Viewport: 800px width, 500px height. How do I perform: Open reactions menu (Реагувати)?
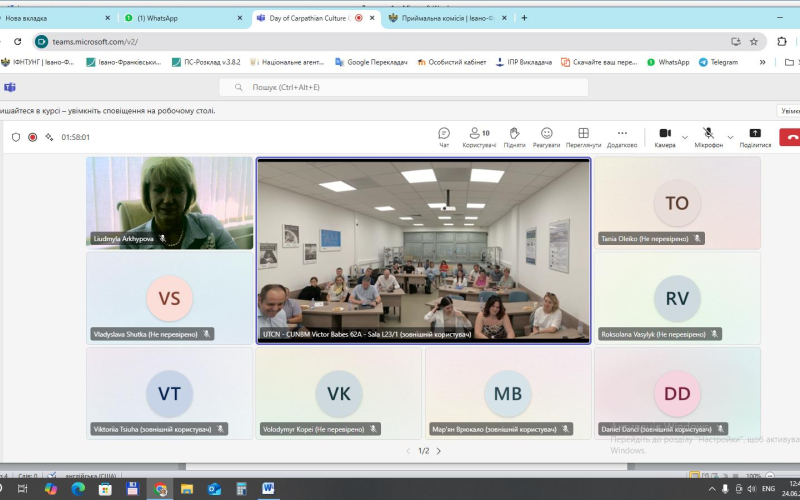pyautogui.click(x=546, y=137)
